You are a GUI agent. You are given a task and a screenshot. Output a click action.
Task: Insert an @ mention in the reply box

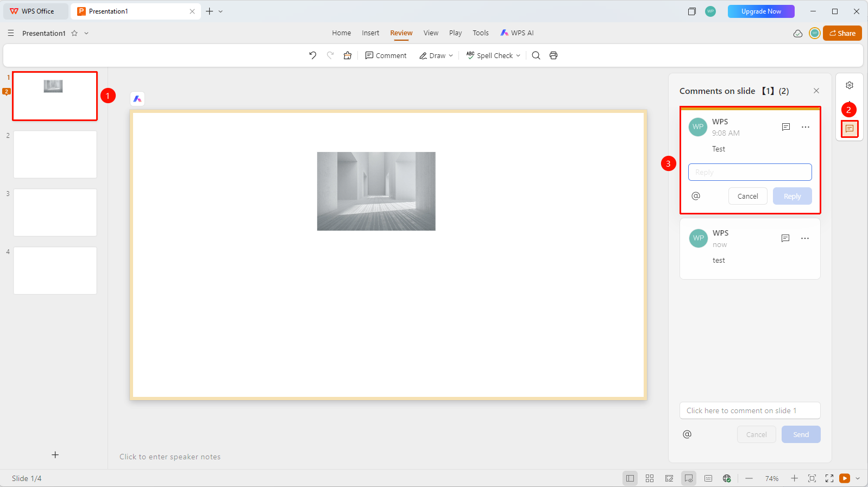click(x=696, y=196)
